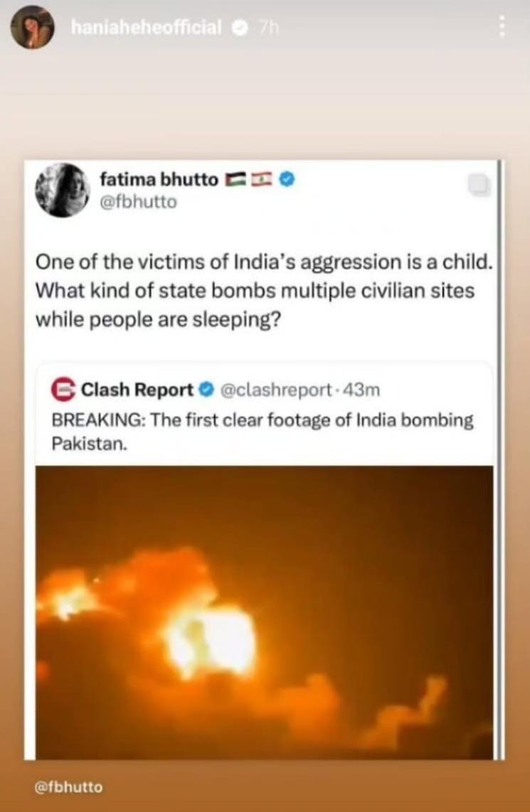Tap the @fbhutto mention below the tweet
The image size is (530, 812).
(x=69, y=787)
